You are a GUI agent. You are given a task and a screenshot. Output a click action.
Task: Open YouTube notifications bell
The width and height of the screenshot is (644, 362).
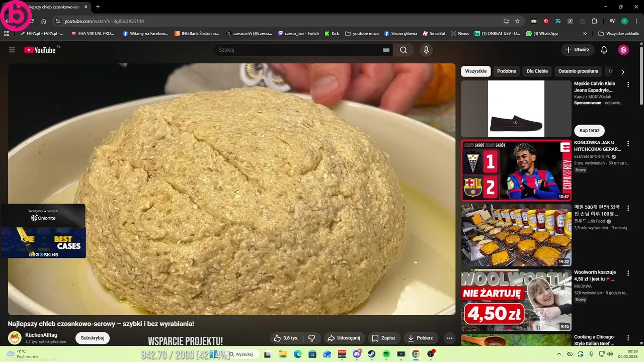[604, 50]
